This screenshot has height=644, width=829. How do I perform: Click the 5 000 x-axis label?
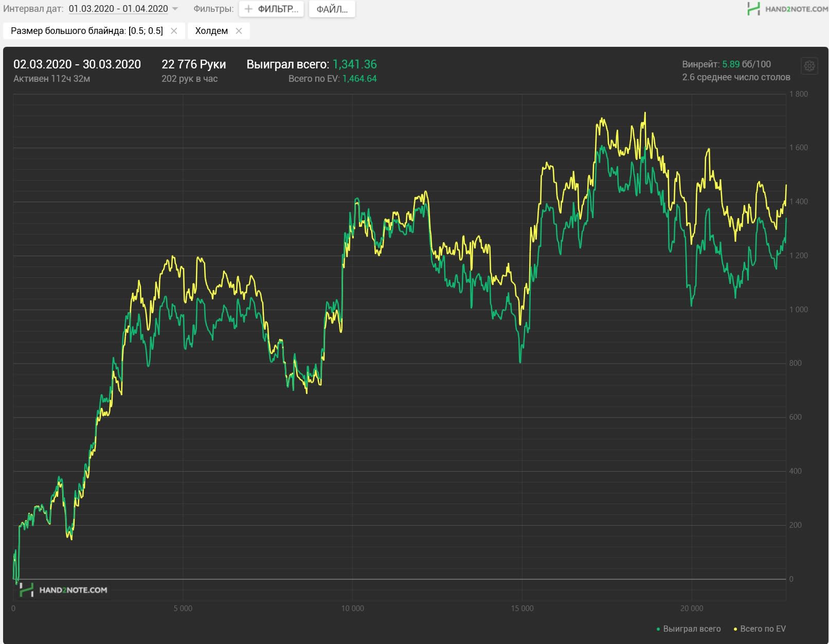pyautogui.click(x=183, y=609)
